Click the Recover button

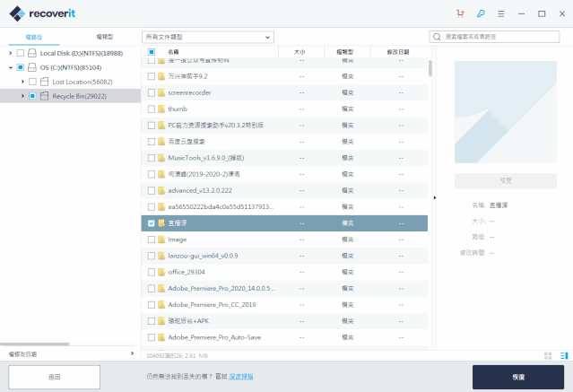click(x=518, y=377)
